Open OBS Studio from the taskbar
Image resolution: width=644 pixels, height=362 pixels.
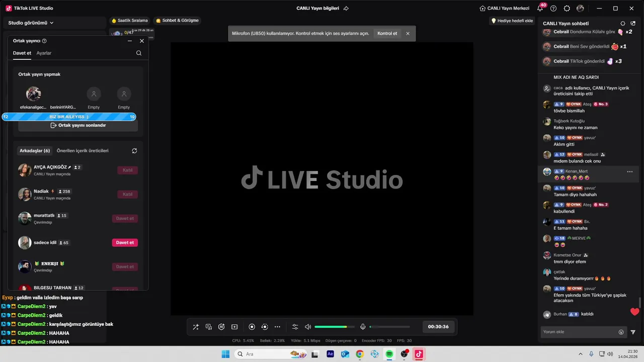pyautogui.click(x=404, y=354)
